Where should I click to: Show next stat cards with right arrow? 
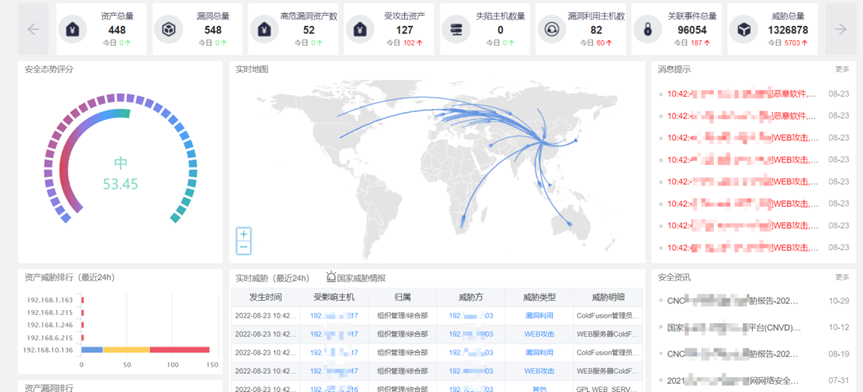pos(840,29)
